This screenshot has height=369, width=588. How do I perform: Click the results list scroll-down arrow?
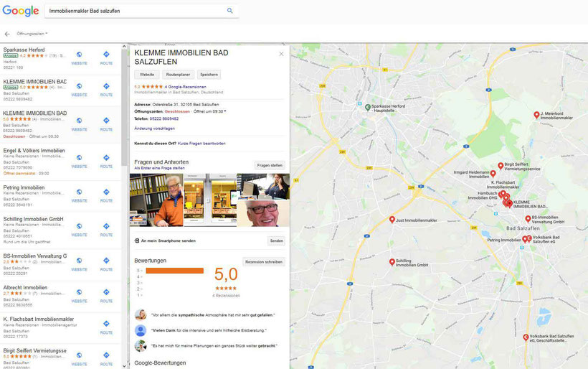[124, 366]
